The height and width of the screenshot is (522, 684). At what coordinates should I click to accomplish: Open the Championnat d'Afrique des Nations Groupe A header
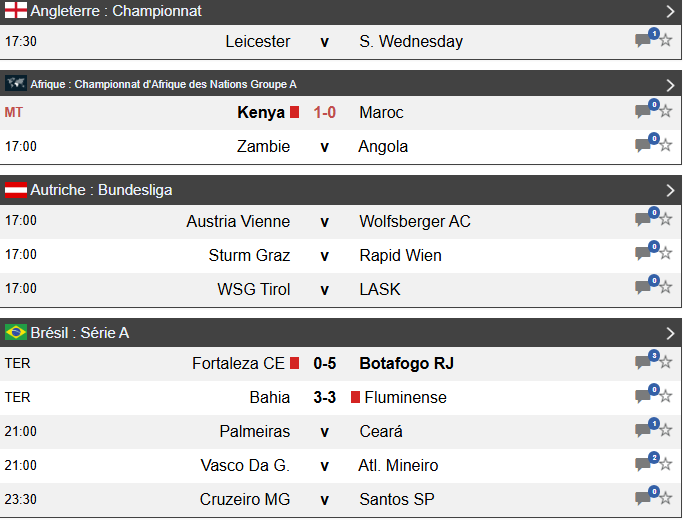point(163,84)
